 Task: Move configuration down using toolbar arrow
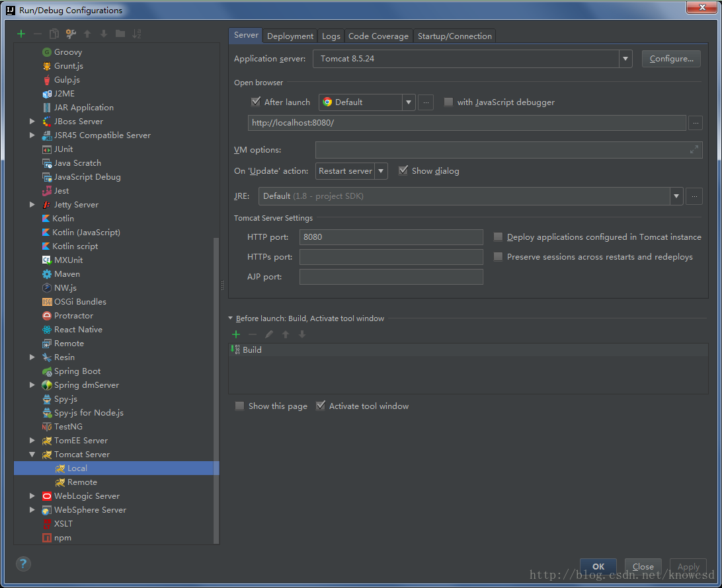(104, 34)
